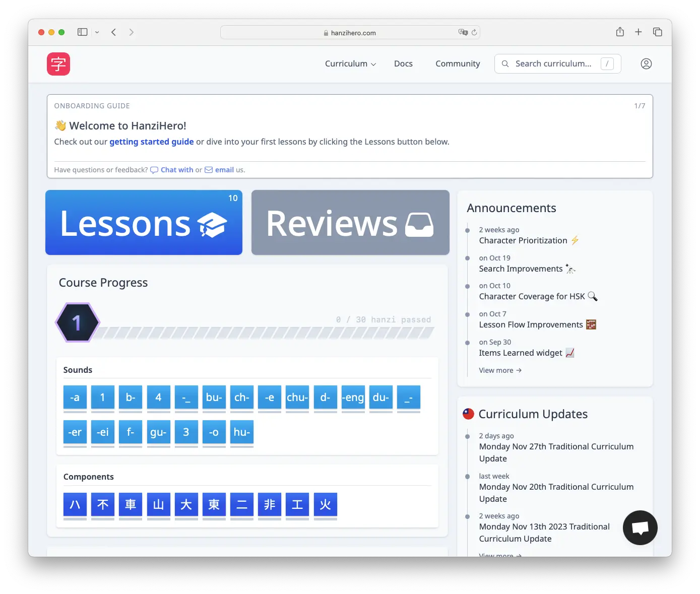Click the hanzihero.com address bar
Image resolution: width=700 pixels, height=594 pixels.
(x=350, y=33)
